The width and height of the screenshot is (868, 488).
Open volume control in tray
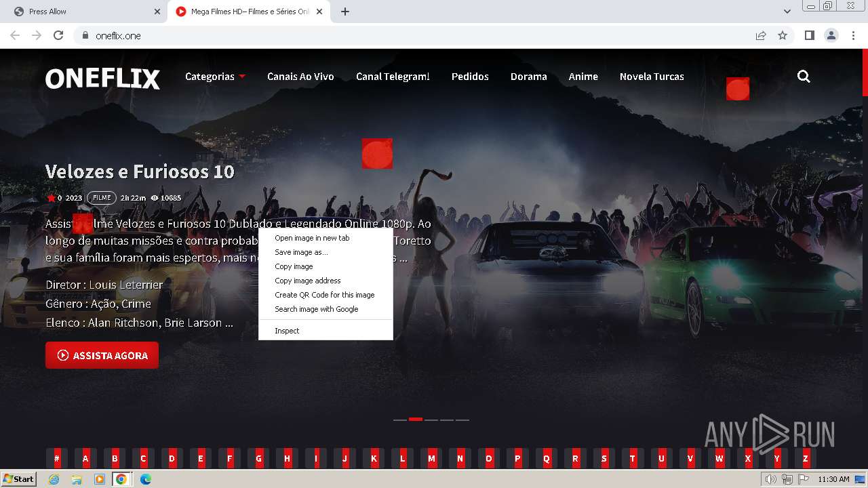(770, 479)
